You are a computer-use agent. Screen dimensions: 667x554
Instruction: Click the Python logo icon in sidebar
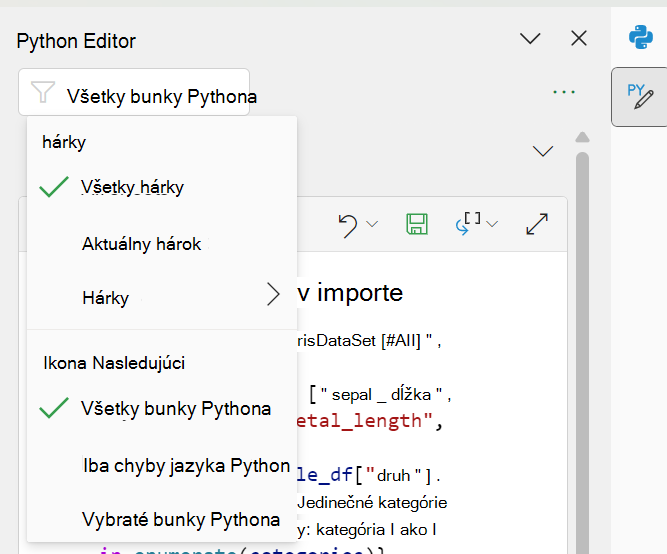pos(641,37)
